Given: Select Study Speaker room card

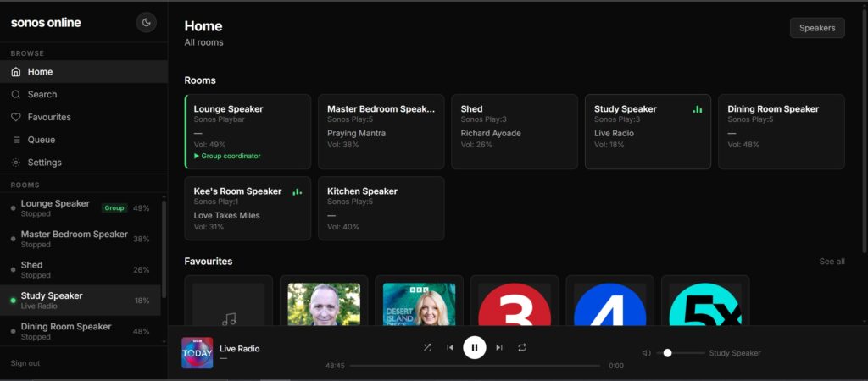Looking at the screenshot, I should coord(648,131).
